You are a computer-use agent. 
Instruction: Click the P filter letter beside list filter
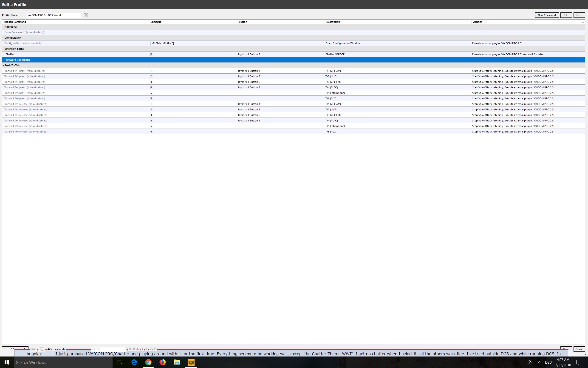coord(147,349)
